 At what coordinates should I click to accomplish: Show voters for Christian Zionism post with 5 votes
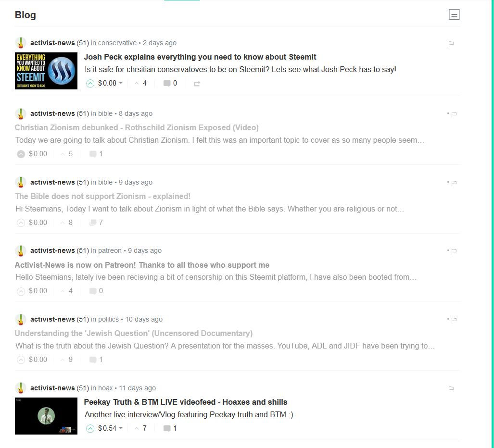[x=66, y=154]
